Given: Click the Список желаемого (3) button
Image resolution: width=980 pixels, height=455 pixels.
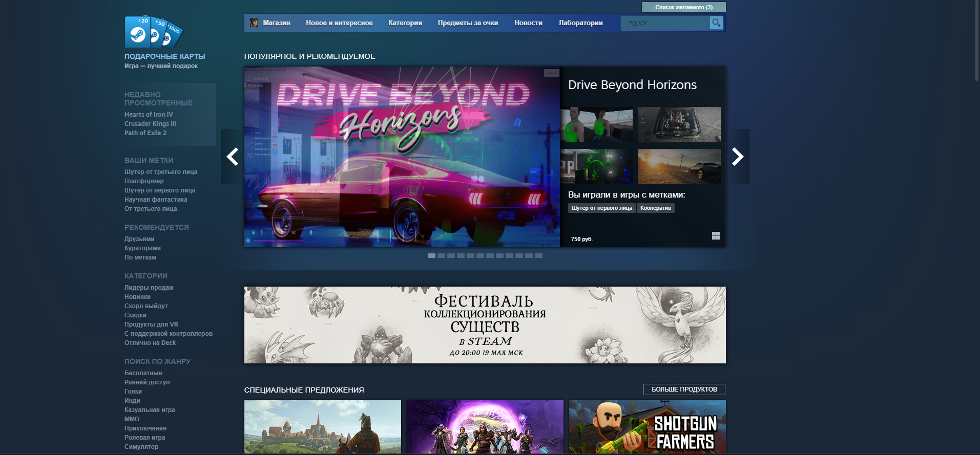Looking at the screenshot, I should pyautogui.click(x=684, y=7).
